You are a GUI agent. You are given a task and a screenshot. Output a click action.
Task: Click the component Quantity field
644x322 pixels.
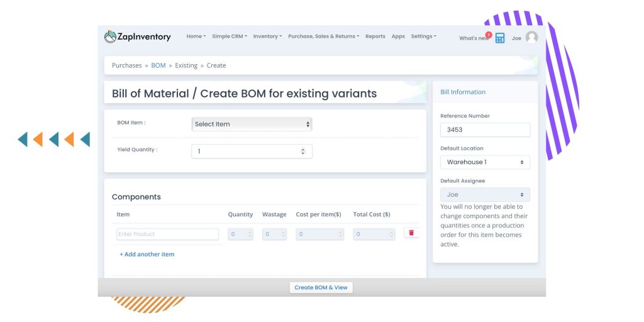click(240, 234)
